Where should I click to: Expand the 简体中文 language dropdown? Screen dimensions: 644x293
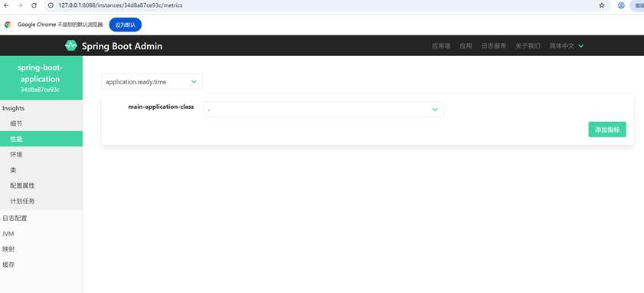coord(567,46)
